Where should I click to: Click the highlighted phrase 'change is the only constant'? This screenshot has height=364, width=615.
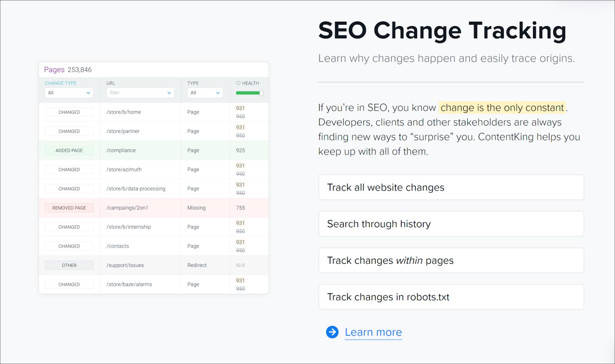[x=502, y=108]
